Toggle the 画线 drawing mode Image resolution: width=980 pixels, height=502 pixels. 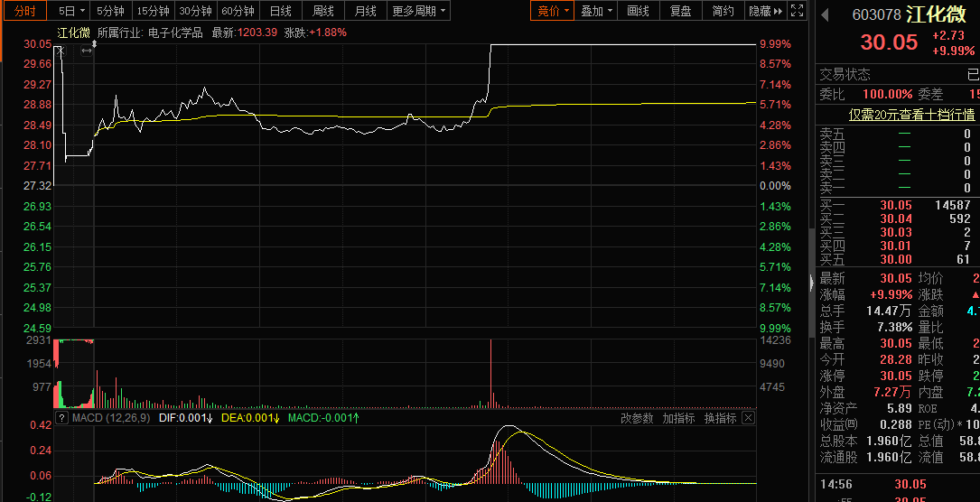[x=638, y=11]
